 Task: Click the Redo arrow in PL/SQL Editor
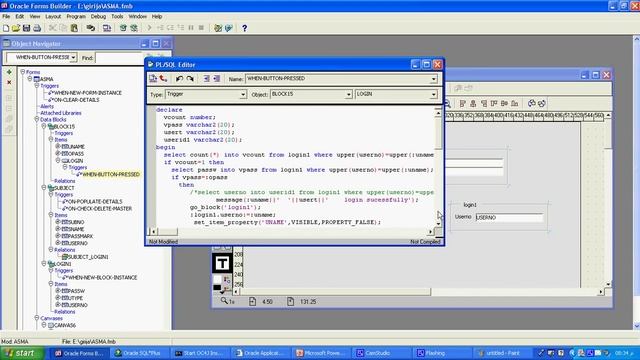pos(190,78)
